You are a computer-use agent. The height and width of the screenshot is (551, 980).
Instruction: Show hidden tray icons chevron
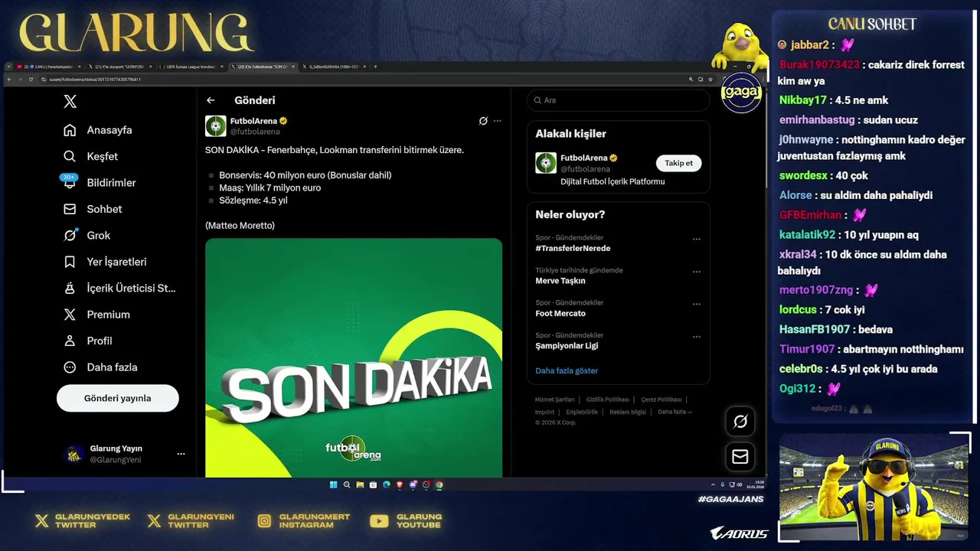(x=713, y=484)
